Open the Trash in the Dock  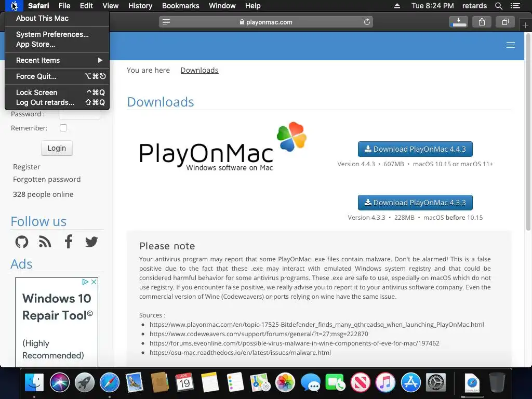tap(497, 382)
